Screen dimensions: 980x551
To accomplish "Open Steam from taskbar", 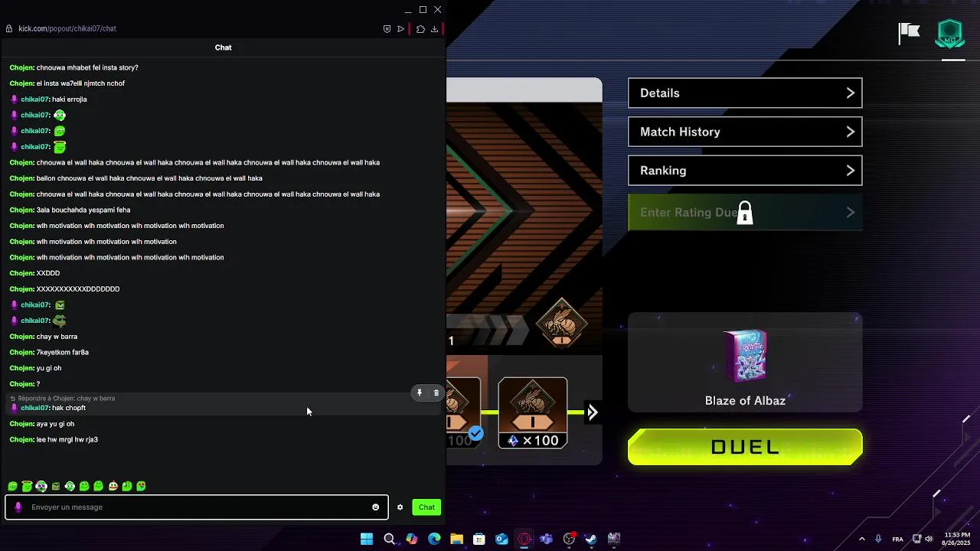I will pyautogui.click(x=591, y=539).
